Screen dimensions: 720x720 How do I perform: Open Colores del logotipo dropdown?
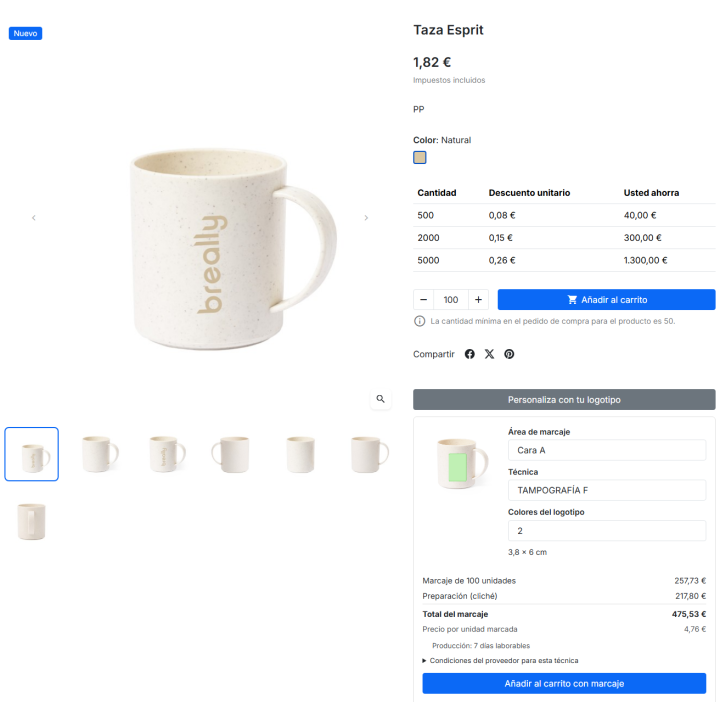pyautogui.click(x=607, y=531)
